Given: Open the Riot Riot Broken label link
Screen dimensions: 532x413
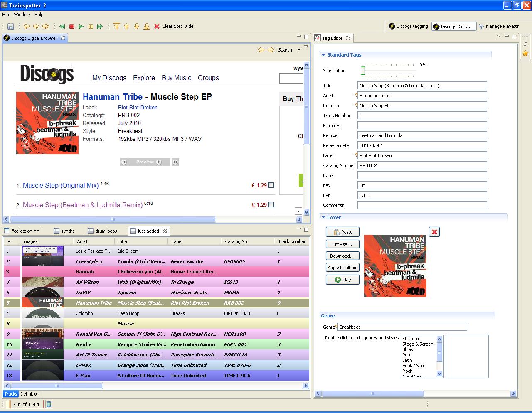Looking at the screenshot, I should coord(138,107).
